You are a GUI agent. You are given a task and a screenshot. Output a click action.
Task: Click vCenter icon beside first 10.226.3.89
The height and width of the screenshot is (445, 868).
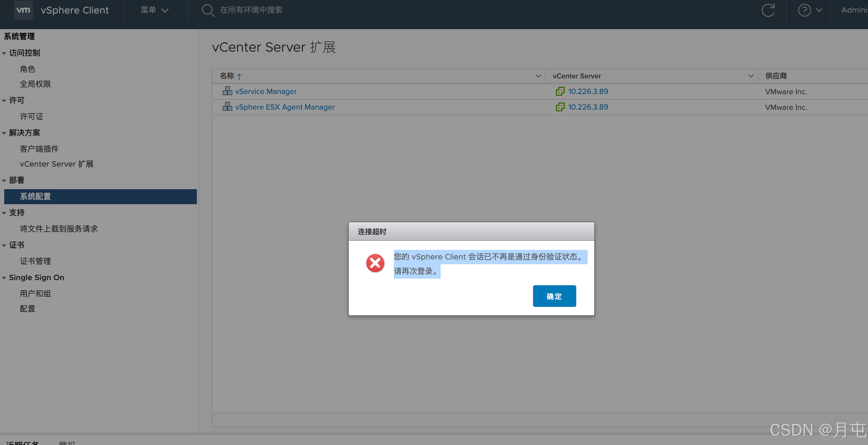[560, 91]
